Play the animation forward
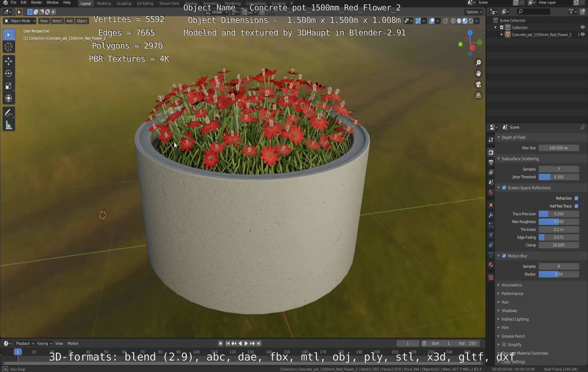This screenshot has height=372, width=588. coord(246,343)
